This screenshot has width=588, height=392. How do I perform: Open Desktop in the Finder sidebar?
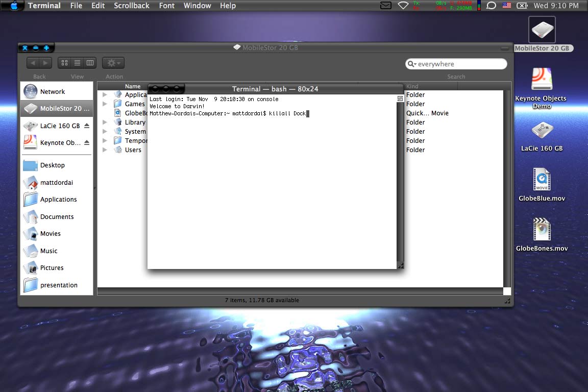(57, 165)
